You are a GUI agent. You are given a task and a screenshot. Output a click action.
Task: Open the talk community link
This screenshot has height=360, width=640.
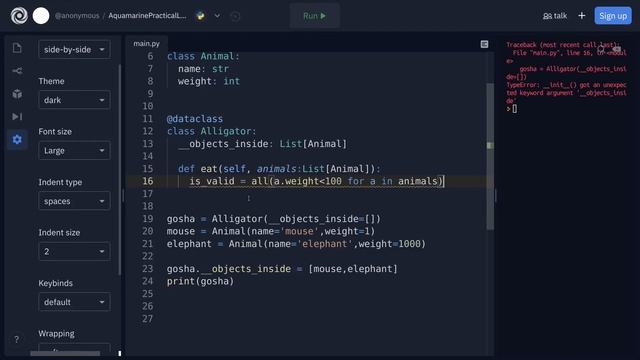point(555,16)
